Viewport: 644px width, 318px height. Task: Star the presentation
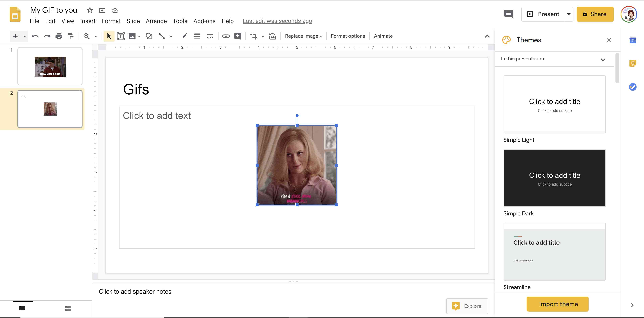pyautogui.click(x=90, y=10)
